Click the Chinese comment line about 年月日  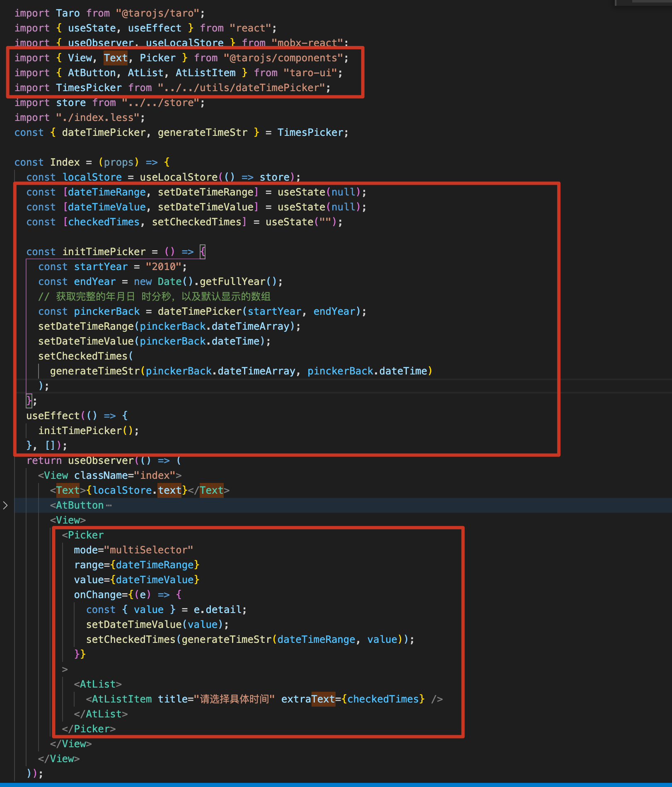click(154, 297)
